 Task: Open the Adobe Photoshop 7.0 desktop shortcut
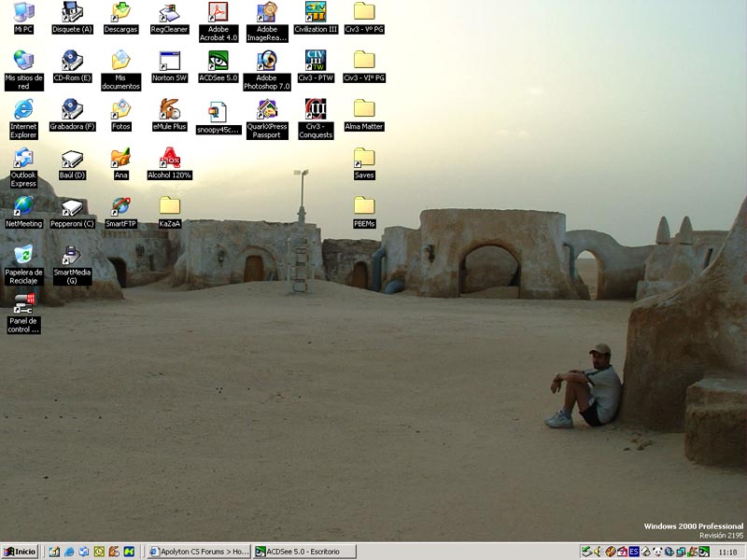tap(267, 62)
